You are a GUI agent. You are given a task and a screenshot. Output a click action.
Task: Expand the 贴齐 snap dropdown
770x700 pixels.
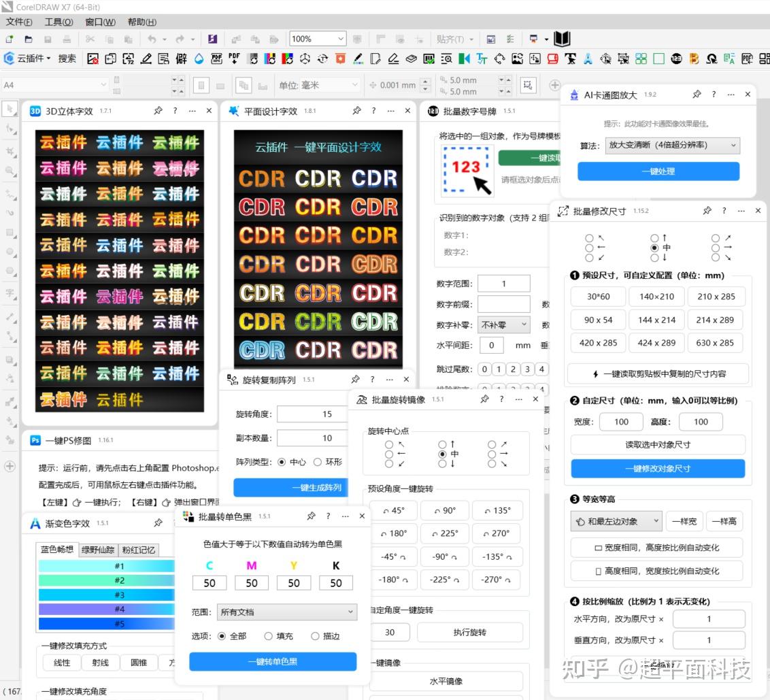click(x=471, y=39)
